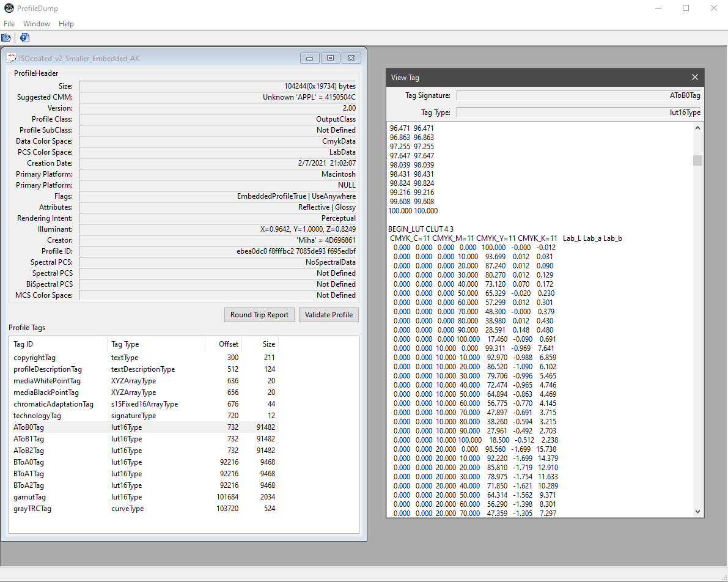Maximize the ISOcoated profile child window
Screen dimensions: 728x582
(x=330, y=58)
